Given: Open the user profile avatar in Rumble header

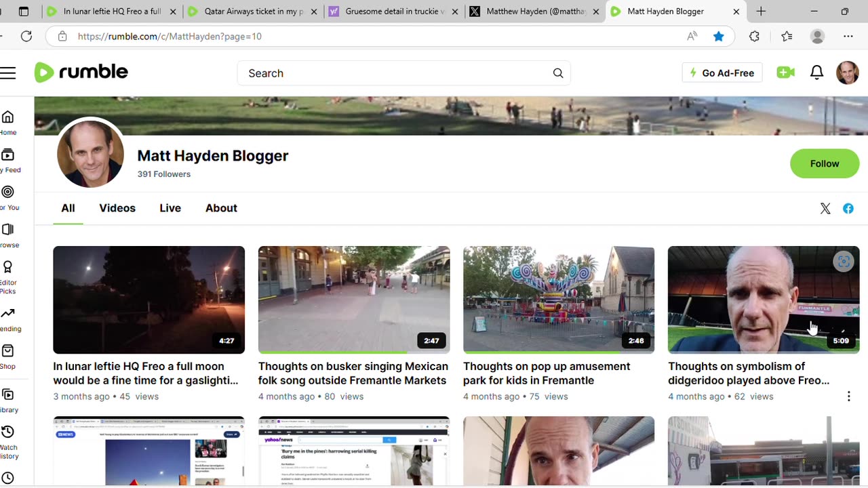Looking at the screenshot, I should [847, 73].
